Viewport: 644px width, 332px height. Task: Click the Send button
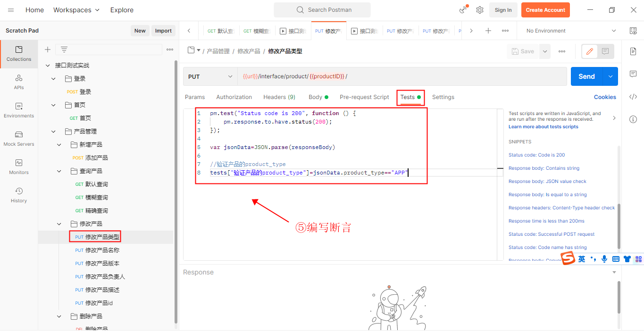coord(586,76)
